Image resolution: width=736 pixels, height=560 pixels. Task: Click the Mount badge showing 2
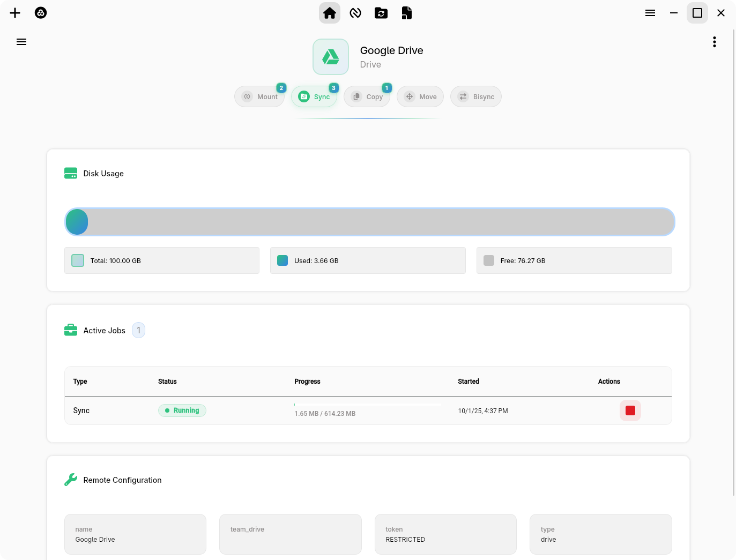tap(281, 88)
